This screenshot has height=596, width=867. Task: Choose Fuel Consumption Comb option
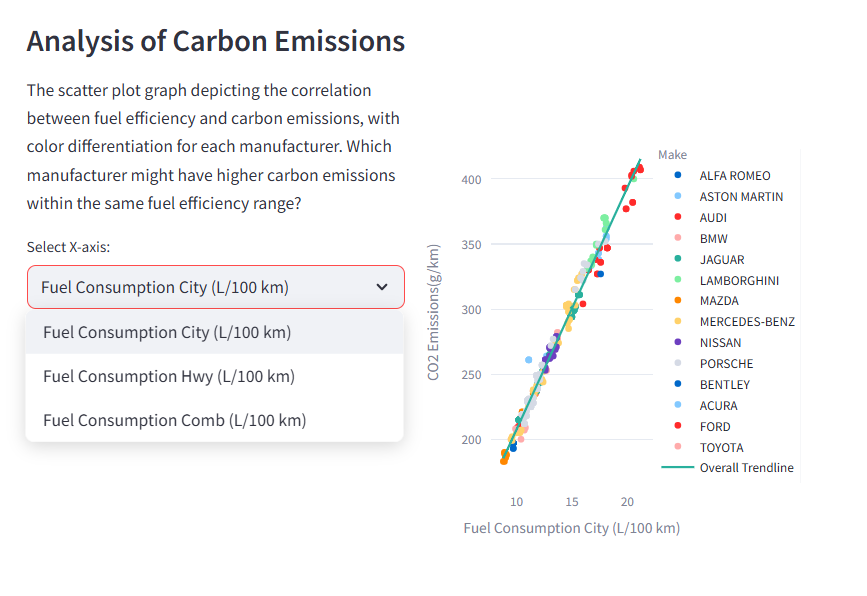(x=215, y=421)
